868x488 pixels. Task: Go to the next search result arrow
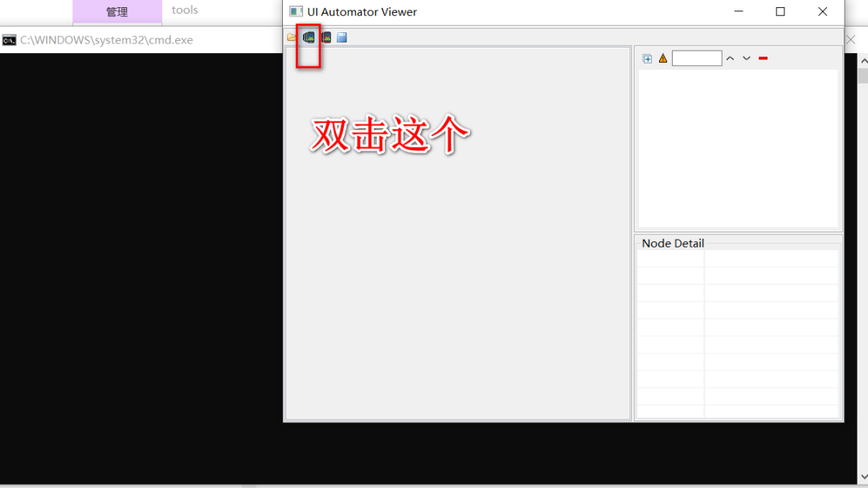pyautogui.click(x=746, y=58)
